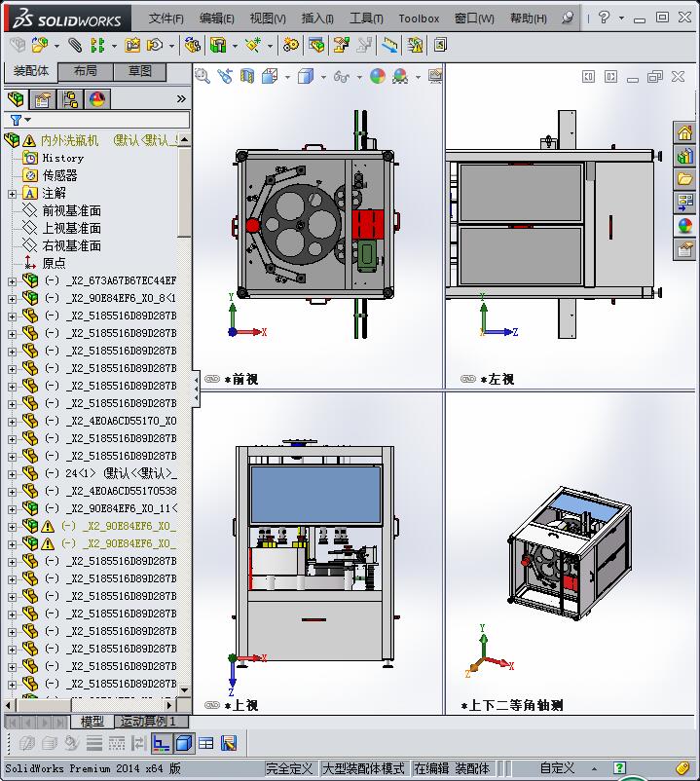The width and height of the screenshot is (700, 781).
Task: Toggle the 2D drawing axes button in bottom toolbar
Action: [x=162, y=743]
